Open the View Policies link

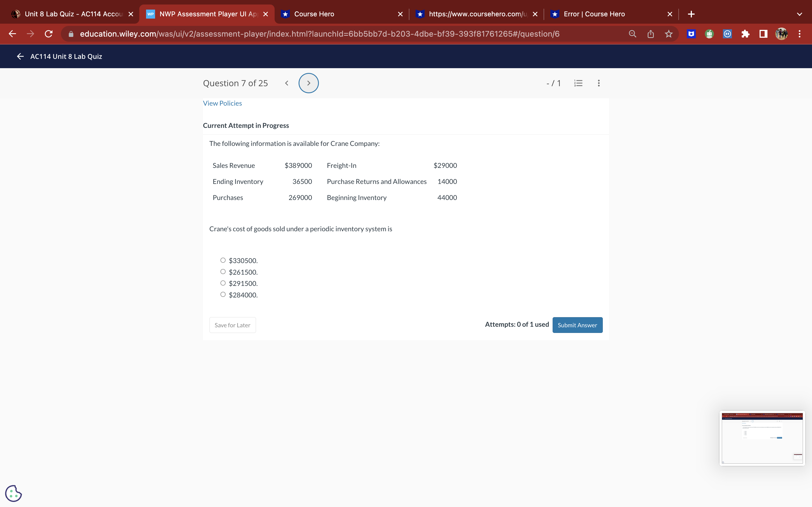click(222, 103)
